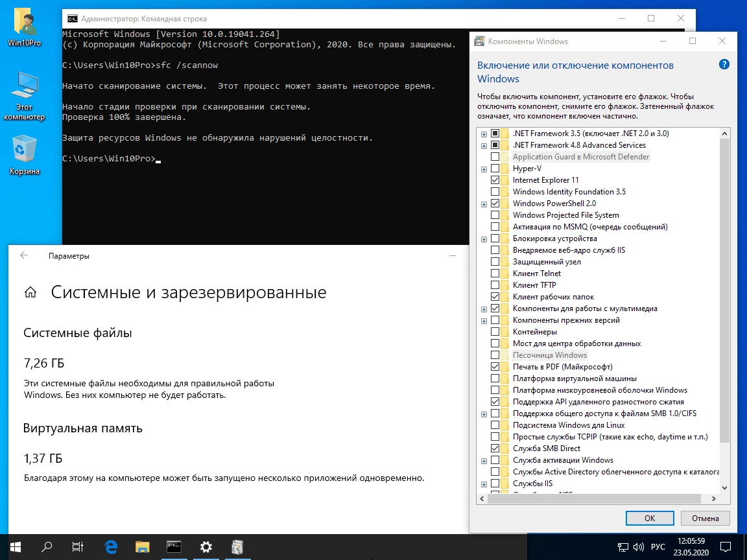The height and width of the screenshot is (560, 747).
Task: Expand Компоненты прежних версий node
Action: 484,321
